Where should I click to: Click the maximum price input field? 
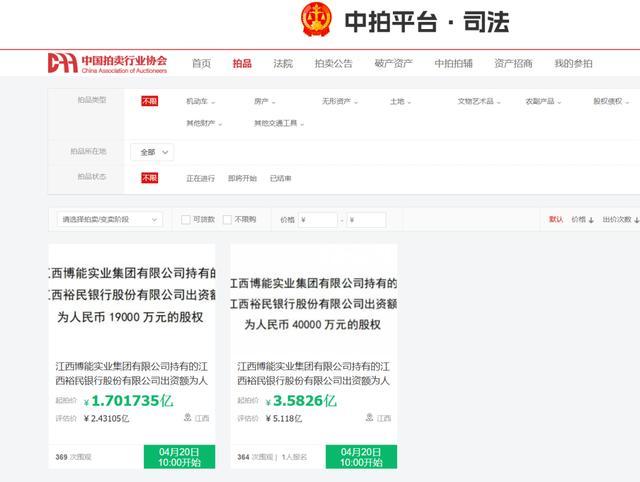(366, 220)
